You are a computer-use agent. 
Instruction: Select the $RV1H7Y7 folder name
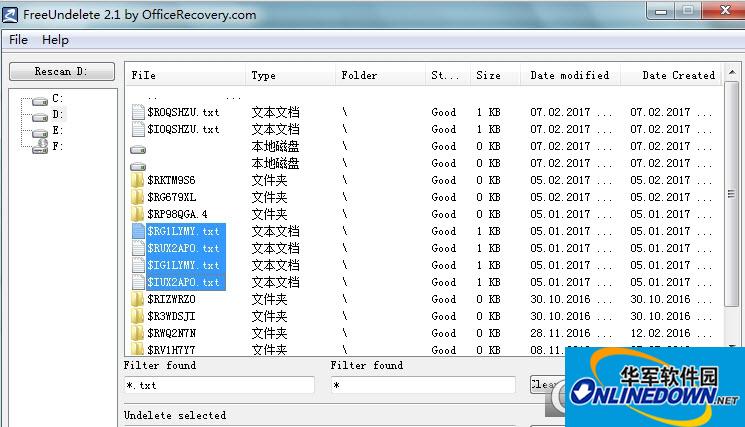[x=171, y=350]
